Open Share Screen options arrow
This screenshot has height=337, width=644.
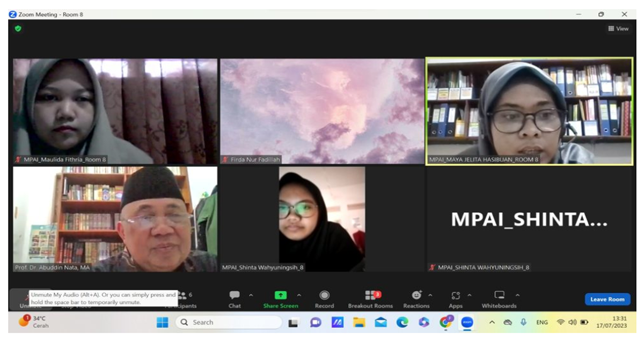tap(298, 294)
